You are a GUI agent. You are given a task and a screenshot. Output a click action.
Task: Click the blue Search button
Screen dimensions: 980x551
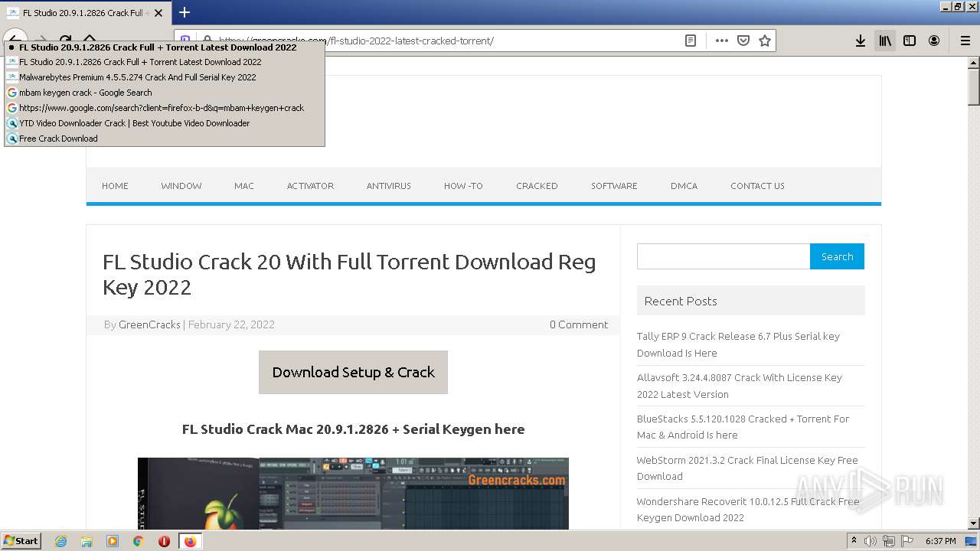point(837,256)
